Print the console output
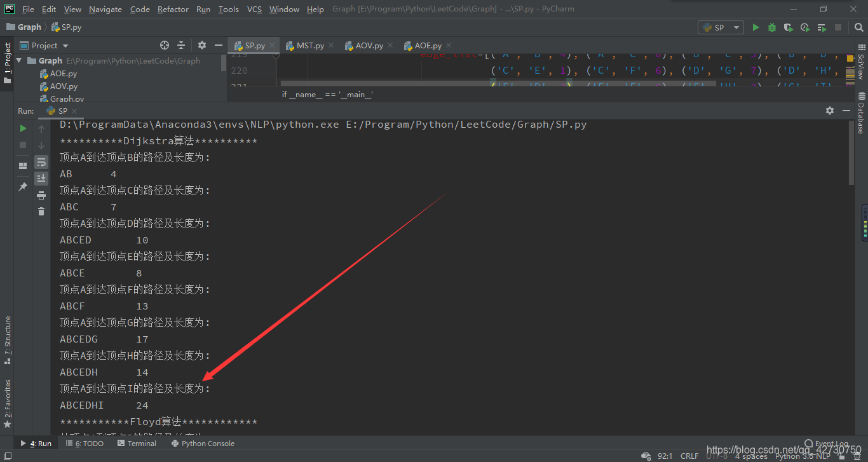 tap(41, 195)
